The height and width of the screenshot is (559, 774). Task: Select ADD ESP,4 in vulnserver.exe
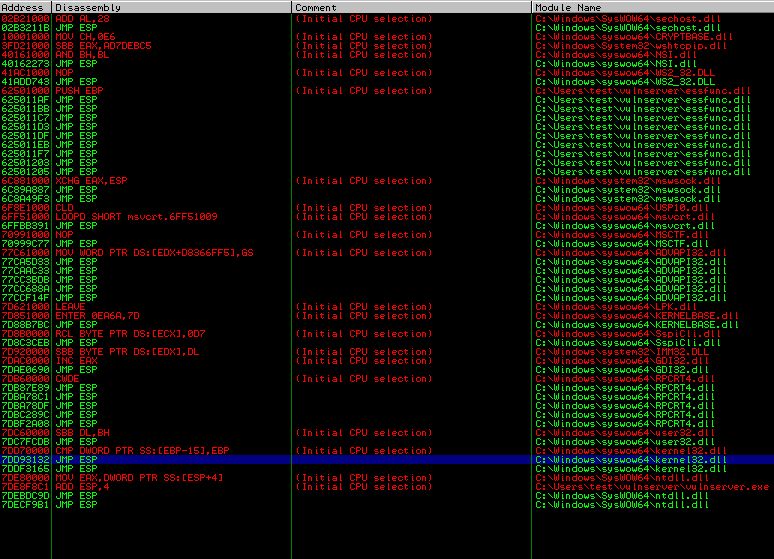pos(82,487)
